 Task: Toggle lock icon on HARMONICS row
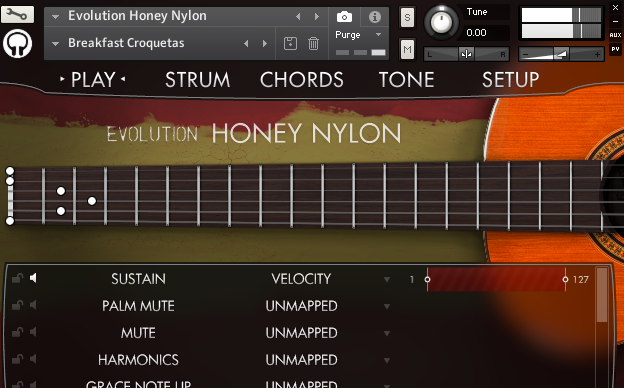17,359
